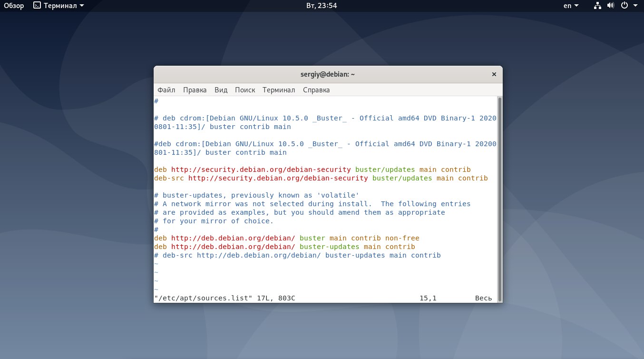644x359 pixels.
Task: Click the network connection icon
Action: point(598,6)
